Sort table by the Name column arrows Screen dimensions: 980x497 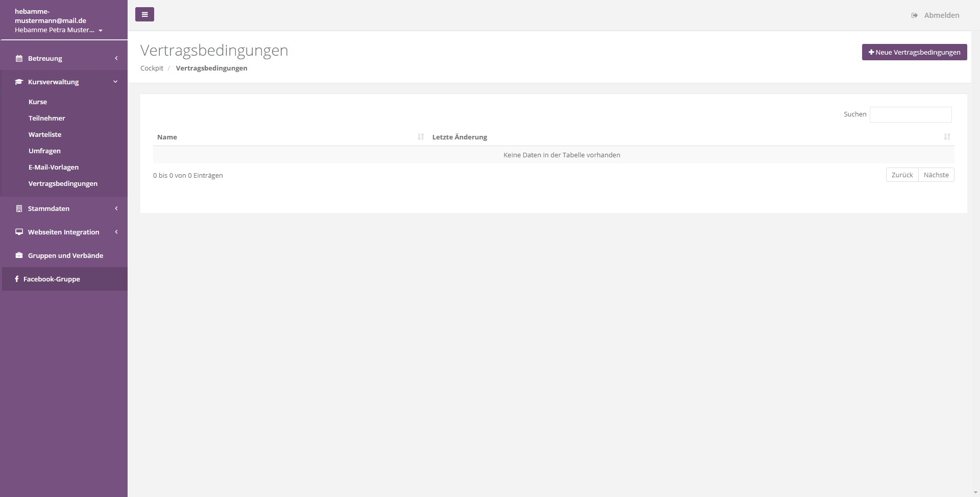click(x=421, y=137)
